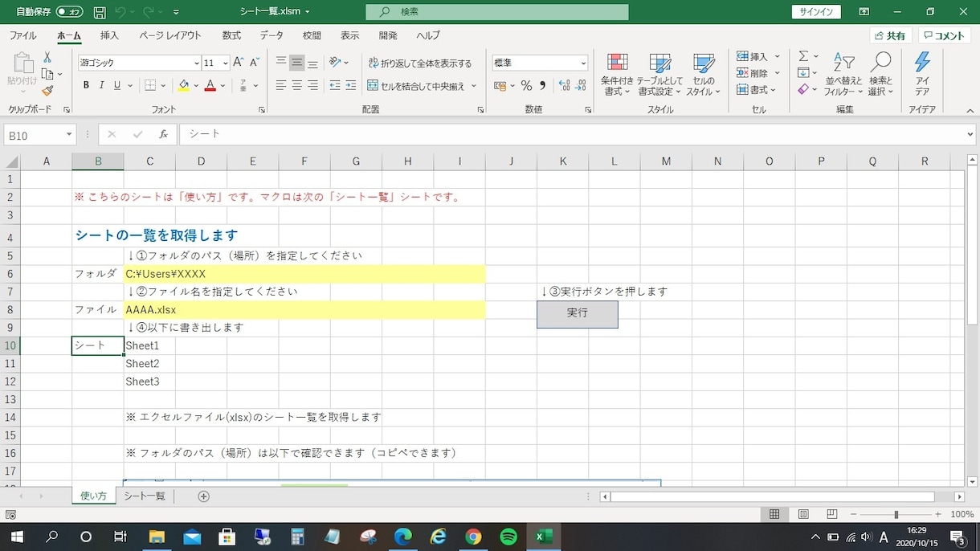The width and height of the screenshot is (980, 551).
Task: Click the increase indent icon
Action: point(351,85)
